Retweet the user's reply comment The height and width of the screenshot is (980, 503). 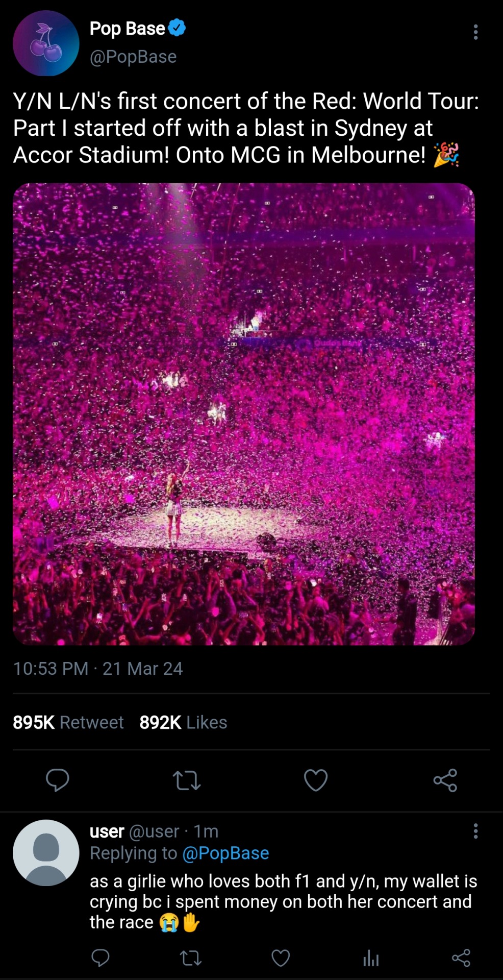(191, 959)
